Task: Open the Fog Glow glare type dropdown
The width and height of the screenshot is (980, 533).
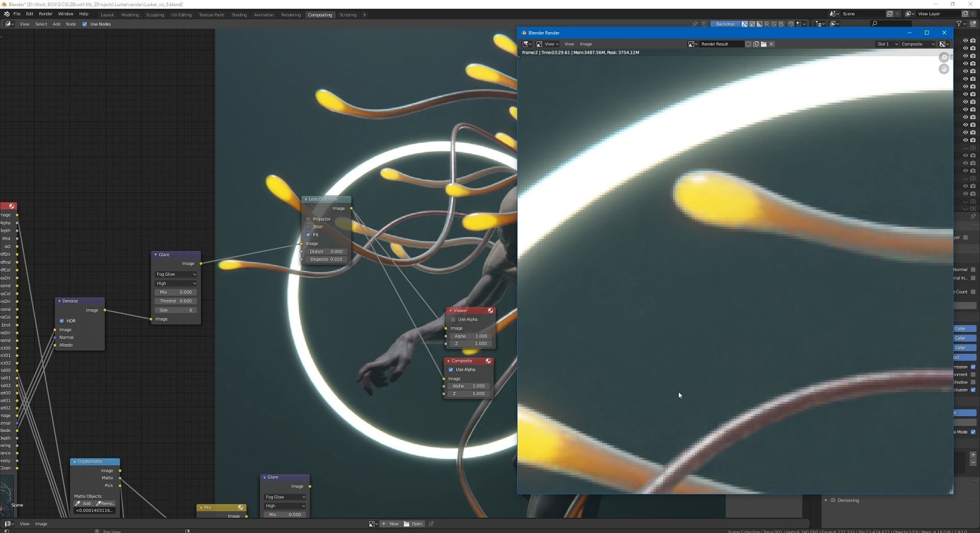Action: tap(176, 274)
